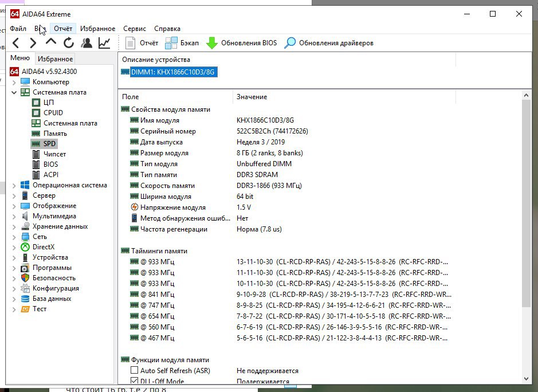Toggle the Auto Self Refresh (ASR) checkbox
Viewport: 538px width, 392px height.
(134, 370)
